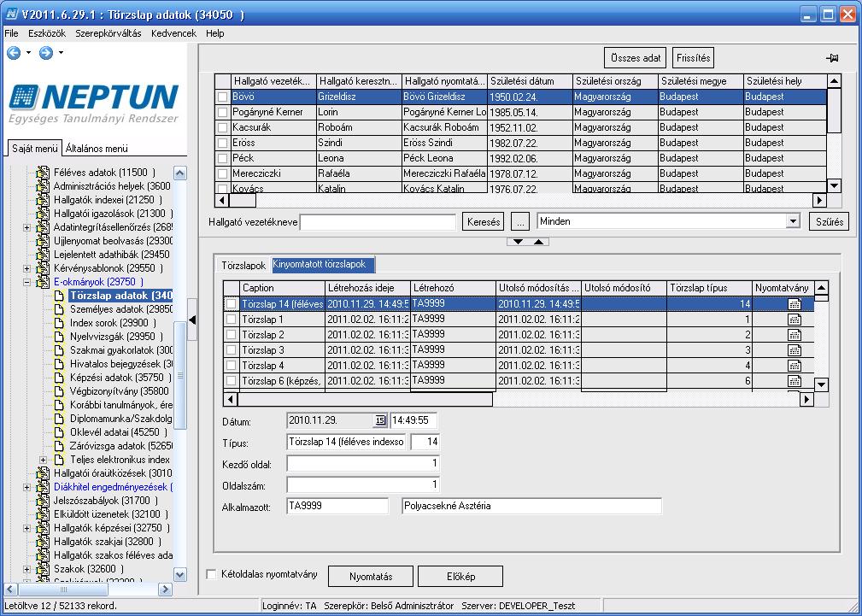Open Nyomtatvány document icon in Törzslap 3 row
Image resolution: width=862 pixels, height=616 pixels.
[x=795, y=349]
